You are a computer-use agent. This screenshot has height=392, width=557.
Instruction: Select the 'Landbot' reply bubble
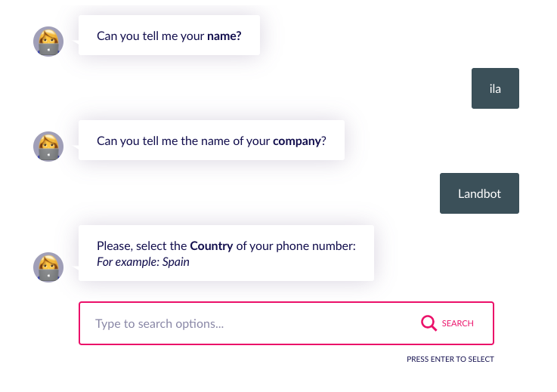point(479,193)
